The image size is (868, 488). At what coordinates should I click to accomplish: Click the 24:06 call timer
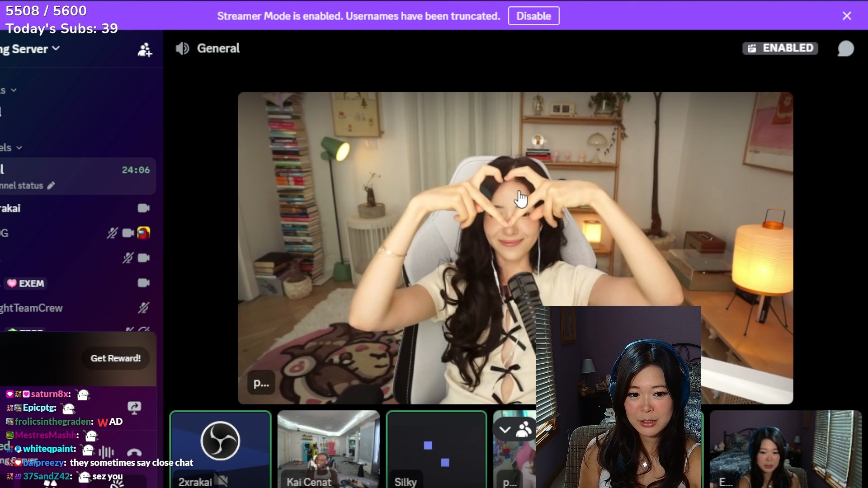tap(136, 170)
